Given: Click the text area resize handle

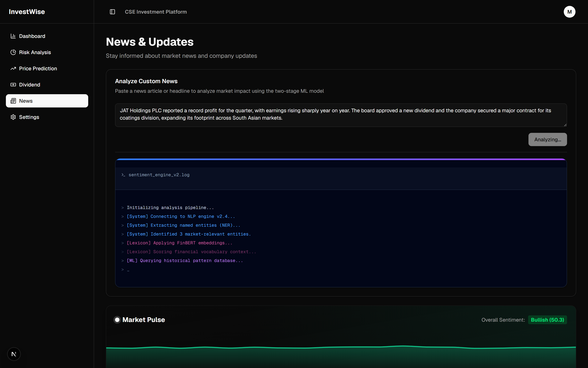Looking at the screenshot, I should (565, 125).
